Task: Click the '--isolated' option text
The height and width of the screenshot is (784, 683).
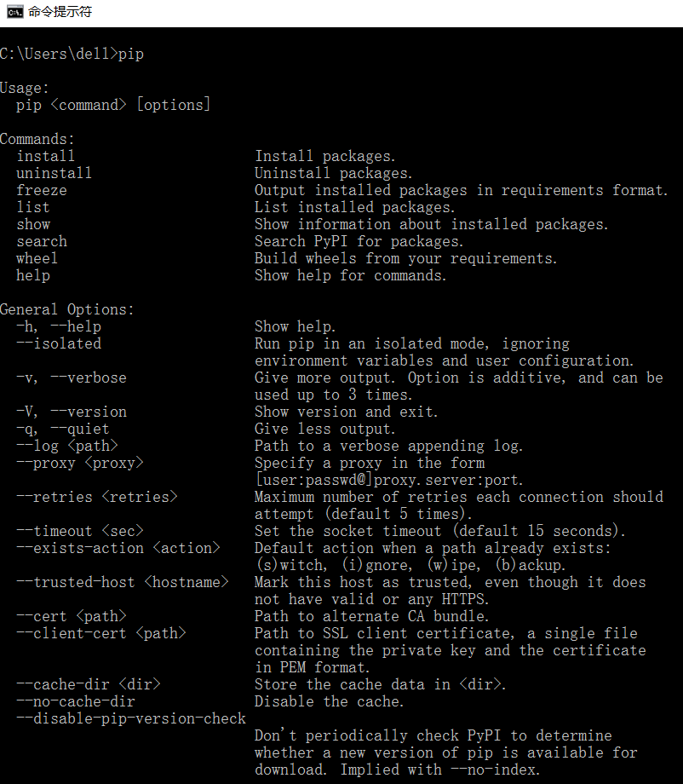Action: click(59, 343)
